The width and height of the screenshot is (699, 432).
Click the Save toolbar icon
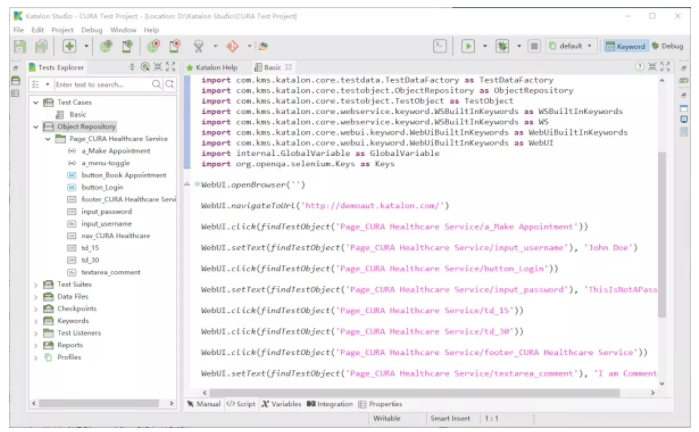click(20, 46)
